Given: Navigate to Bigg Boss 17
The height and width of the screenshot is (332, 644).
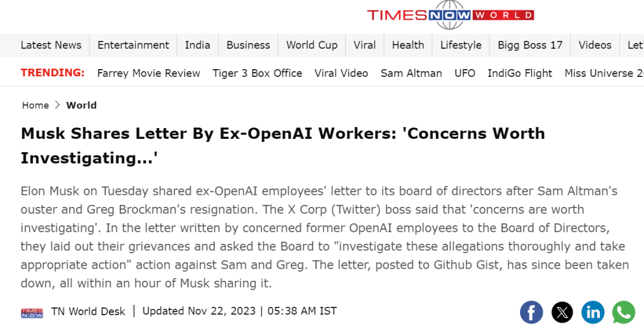Looking at the screenshot, I should coord(530,45).
